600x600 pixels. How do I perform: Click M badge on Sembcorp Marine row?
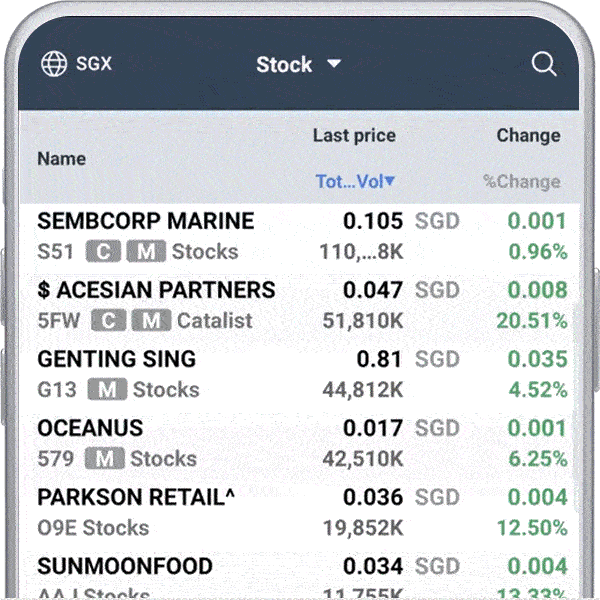pos(146,251)
